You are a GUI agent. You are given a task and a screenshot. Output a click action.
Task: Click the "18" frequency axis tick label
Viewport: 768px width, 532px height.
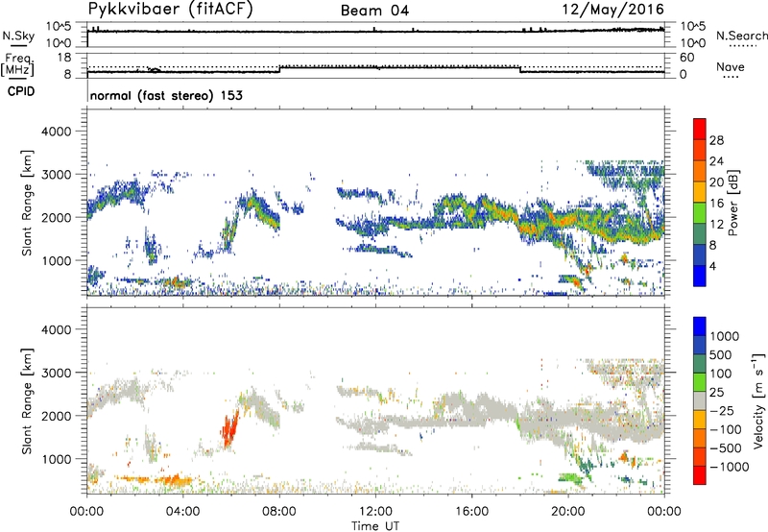click(64, 57)
